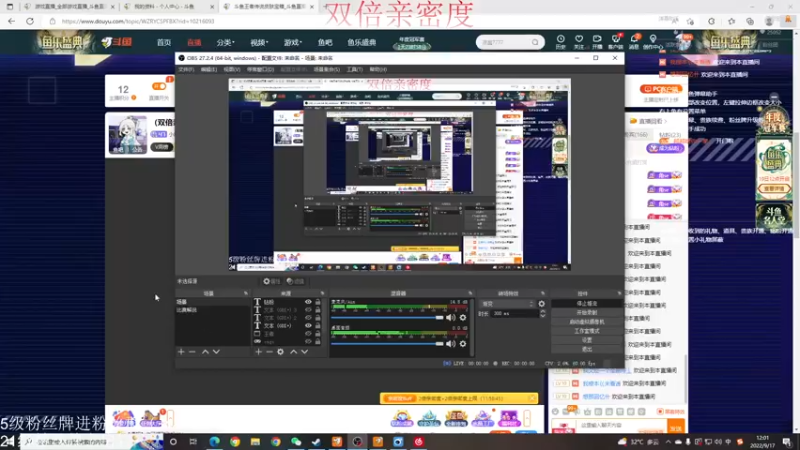Screen dimensions: 800x450
Task: Open OBS 文件(F) menu
Action: [186, 69]
